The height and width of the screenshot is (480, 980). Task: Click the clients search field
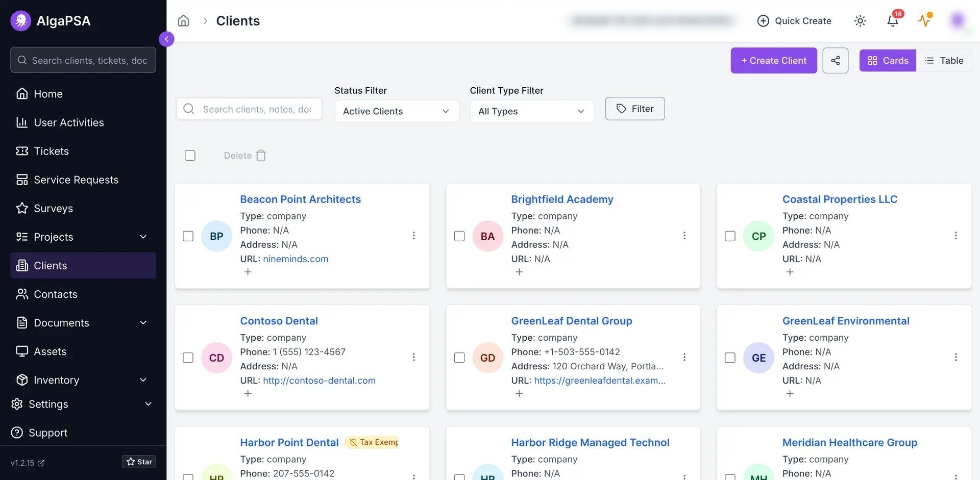(249, 109)
